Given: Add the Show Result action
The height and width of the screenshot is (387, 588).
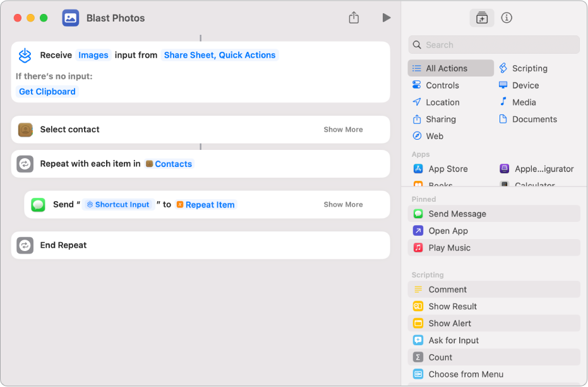Looking at the screenshot, I should pyautogui.click(x=494, y=306).
